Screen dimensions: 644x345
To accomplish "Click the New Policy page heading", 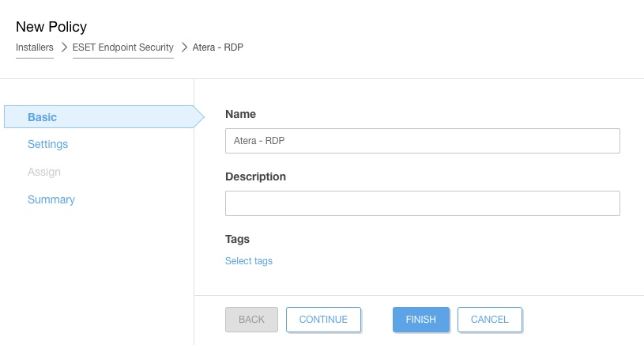I will coord(51,27).
